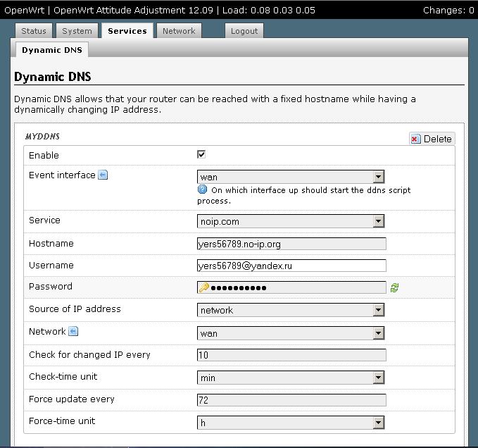Open the Check-time unit dropdown

(291, 378)
